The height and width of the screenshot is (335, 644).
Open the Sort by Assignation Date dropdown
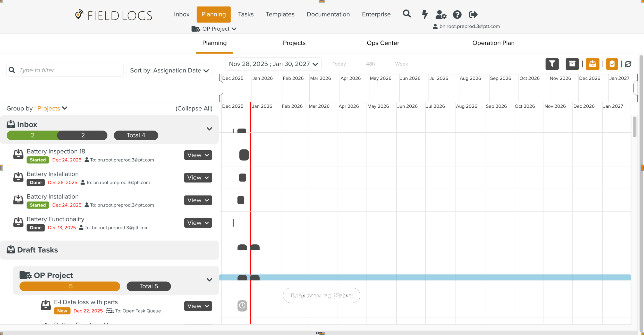169,71
